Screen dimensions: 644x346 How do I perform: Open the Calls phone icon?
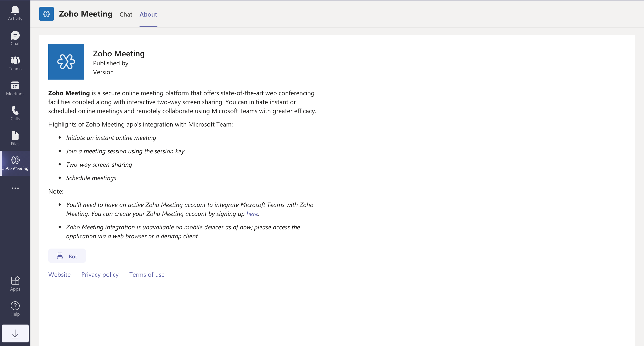click(x=15, y=113)
